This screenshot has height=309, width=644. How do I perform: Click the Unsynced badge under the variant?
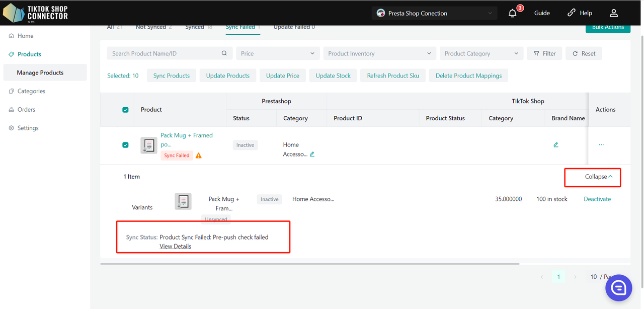click(217, 219)
